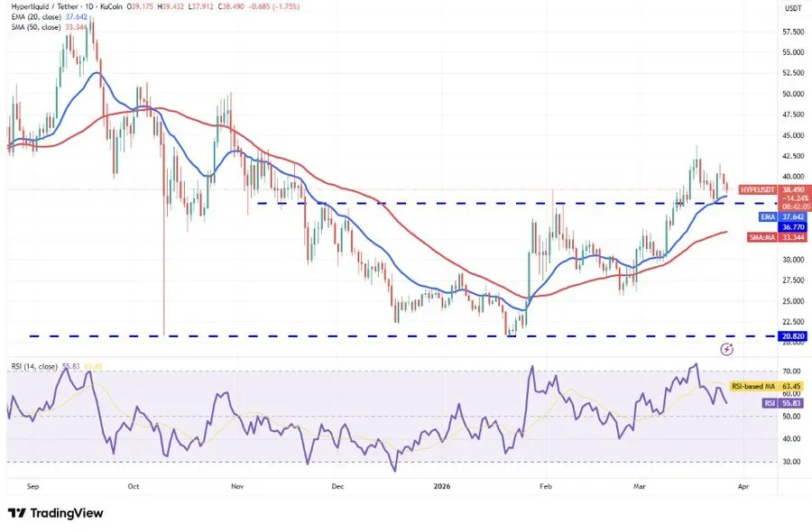Click the 2026 label on time axis

(442, 486)
